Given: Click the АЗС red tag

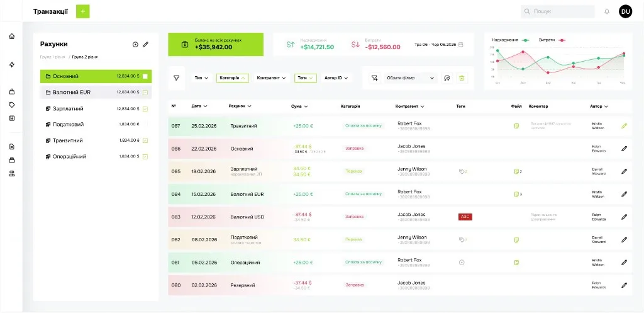Looking at the screenshot, I should tap(465, 217).
